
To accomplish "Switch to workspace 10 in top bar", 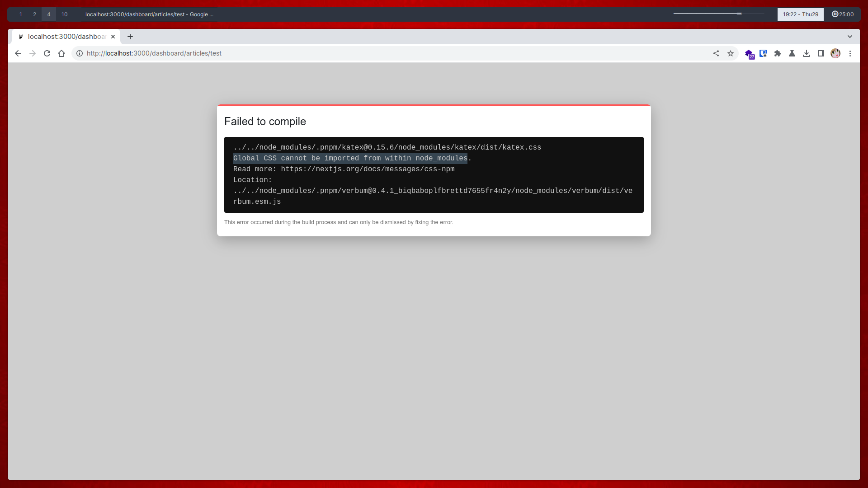I will click(65, 14).
